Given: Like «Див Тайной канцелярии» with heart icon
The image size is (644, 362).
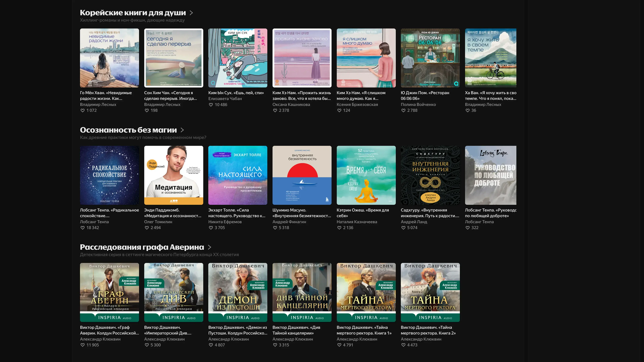Looking at the screenshot, I should point(275,345).
